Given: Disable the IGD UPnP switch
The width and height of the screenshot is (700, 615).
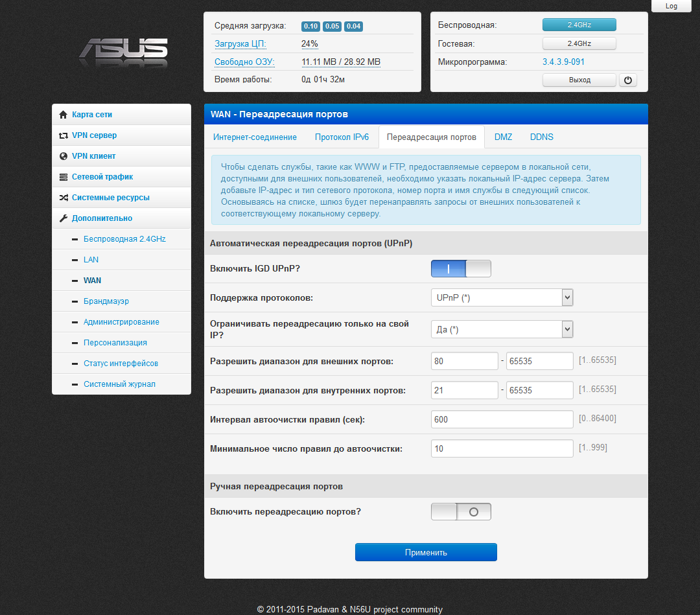Looking at the screenshot, I should (x=461, y=269).
